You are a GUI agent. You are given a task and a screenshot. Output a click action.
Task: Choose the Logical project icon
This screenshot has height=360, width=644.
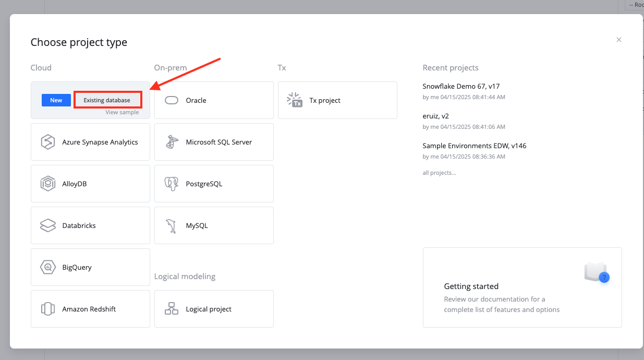(x=171, y=309)
